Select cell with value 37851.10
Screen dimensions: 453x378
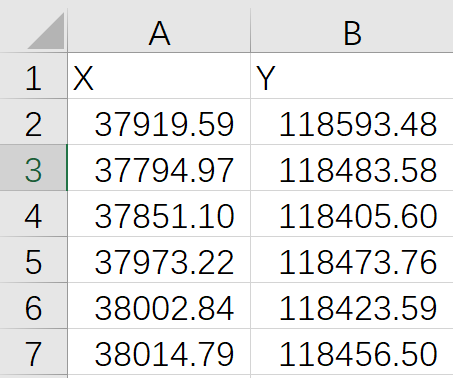tap(159, 214)
